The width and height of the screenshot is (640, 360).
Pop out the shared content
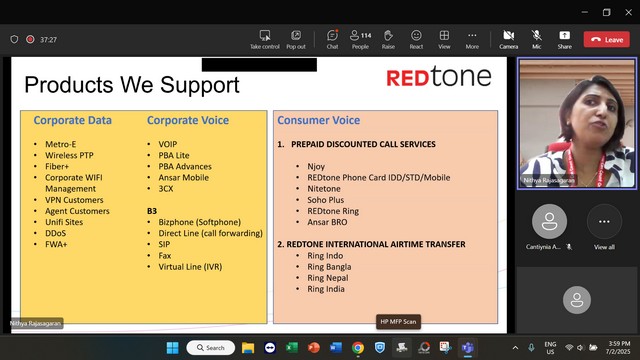click(296, 40)
